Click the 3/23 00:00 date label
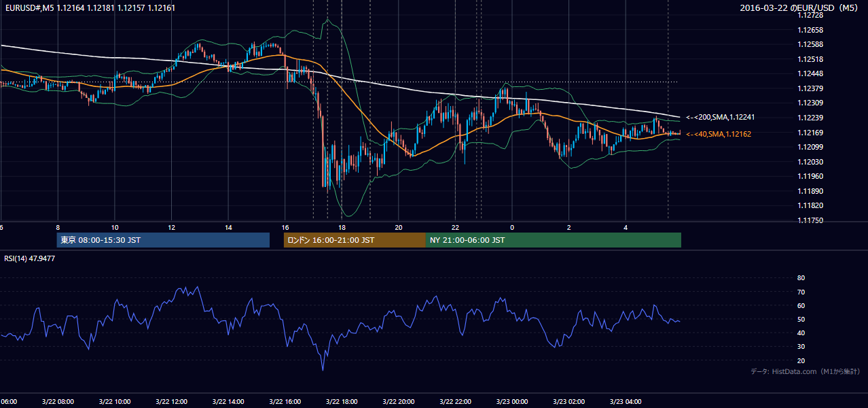 click(512, 402)
